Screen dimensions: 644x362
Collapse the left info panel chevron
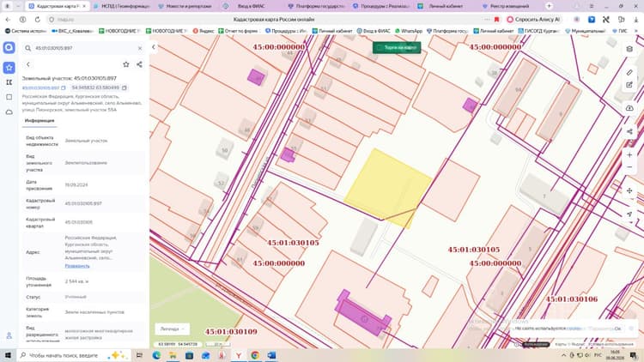(154, 47)
